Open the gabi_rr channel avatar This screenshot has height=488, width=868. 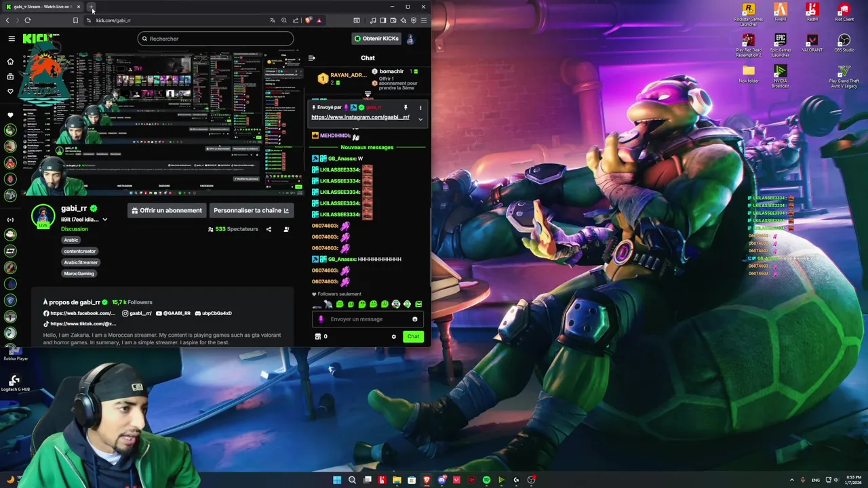click(43, 216)
